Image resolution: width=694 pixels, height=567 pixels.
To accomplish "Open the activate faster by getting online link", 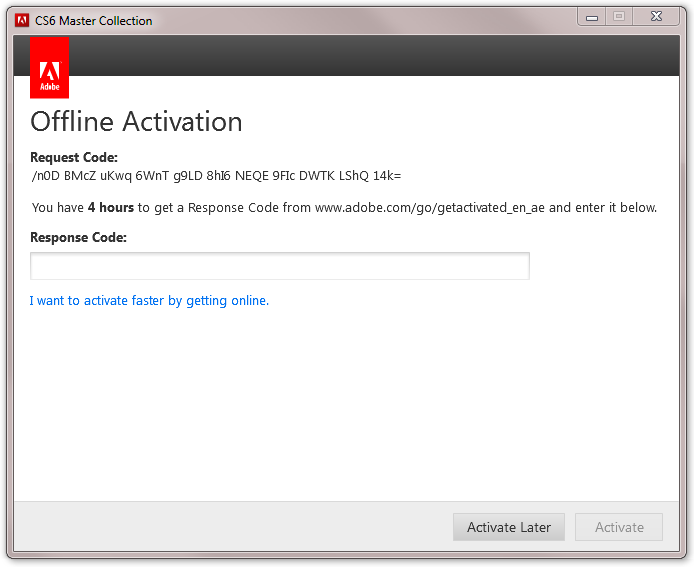I will point(149,301).
